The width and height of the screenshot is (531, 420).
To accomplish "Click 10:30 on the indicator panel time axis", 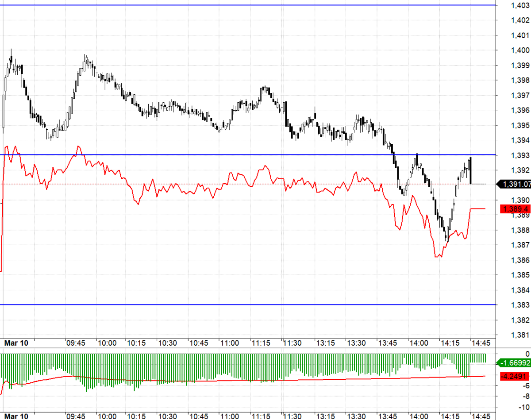I will [168, 416].
